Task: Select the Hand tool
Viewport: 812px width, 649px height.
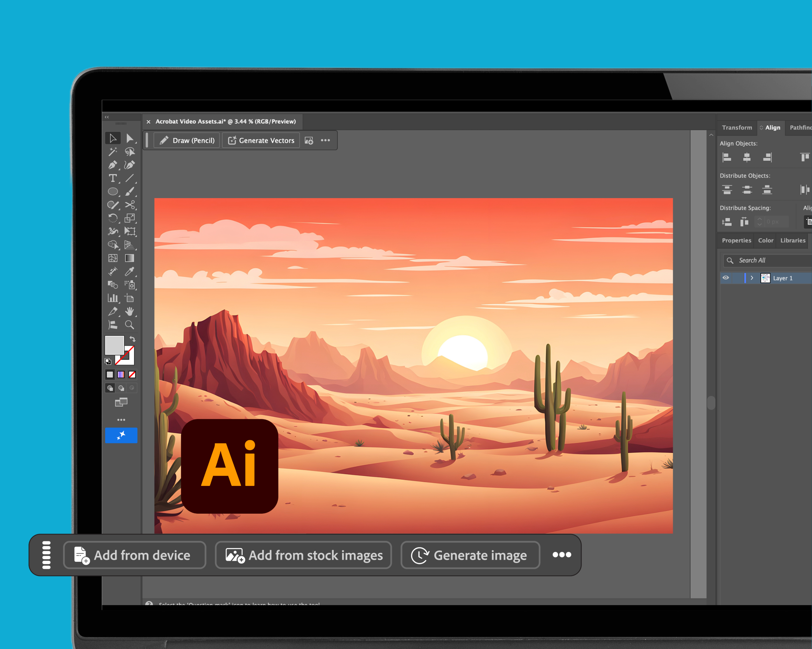Action: [130, 311]
